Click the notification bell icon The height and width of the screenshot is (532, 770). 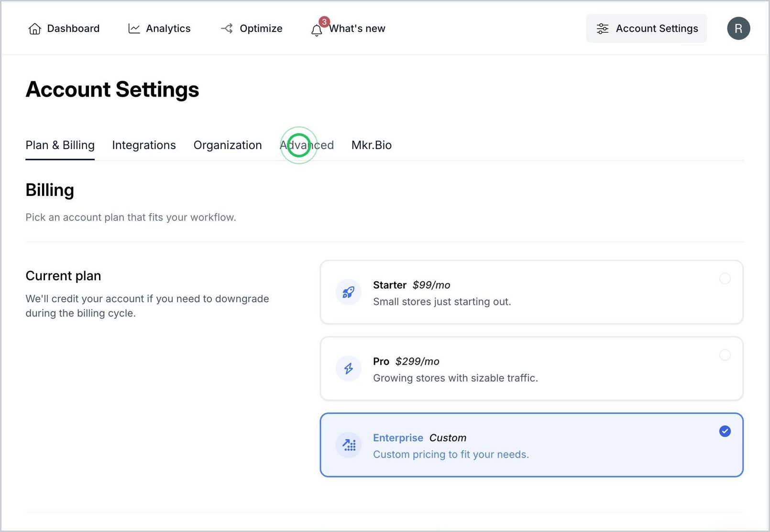(x=317, y=31)
